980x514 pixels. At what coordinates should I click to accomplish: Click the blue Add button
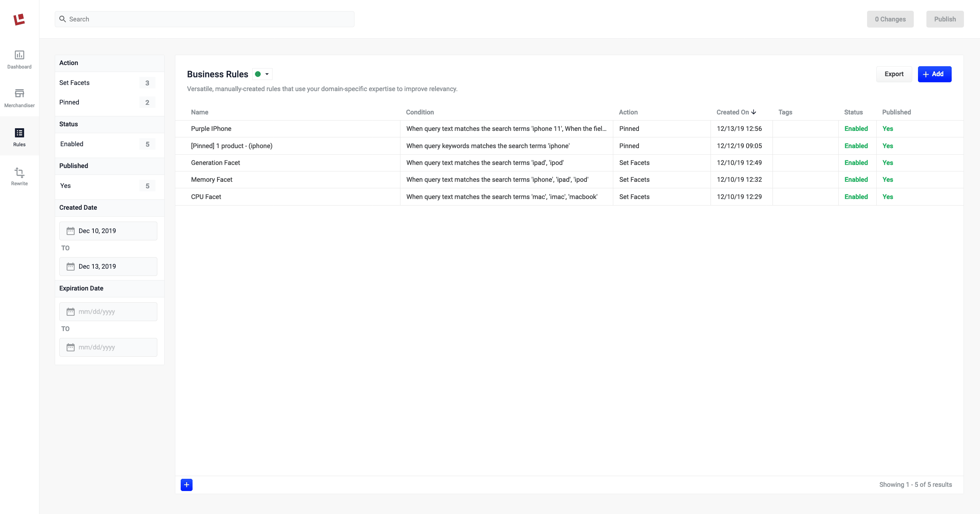[x=934, y=74]
